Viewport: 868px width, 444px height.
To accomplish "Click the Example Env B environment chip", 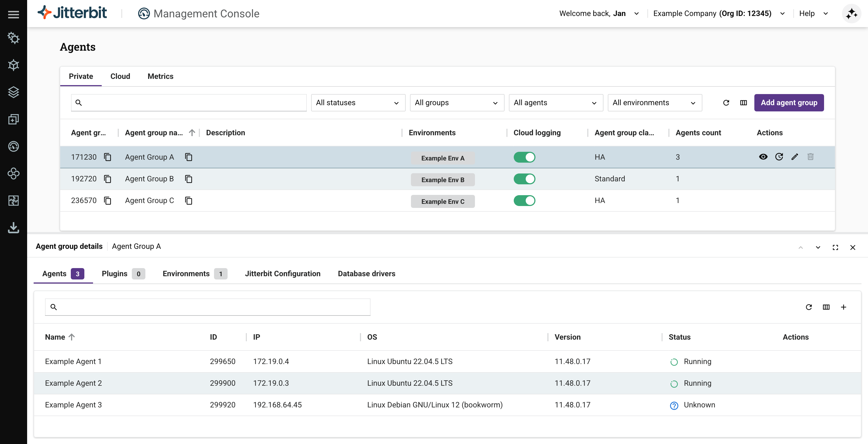I will point(442,180).
